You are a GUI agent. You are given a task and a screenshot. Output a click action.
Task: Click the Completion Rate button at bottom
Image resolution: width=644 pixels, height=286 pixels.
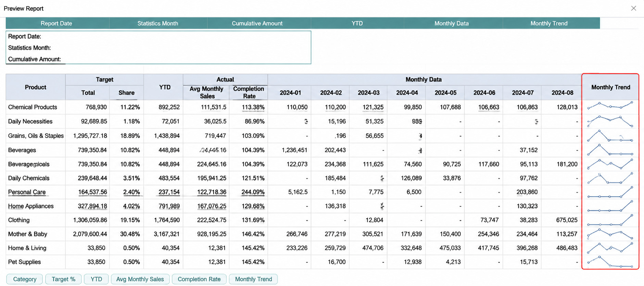tap(199, 279)
